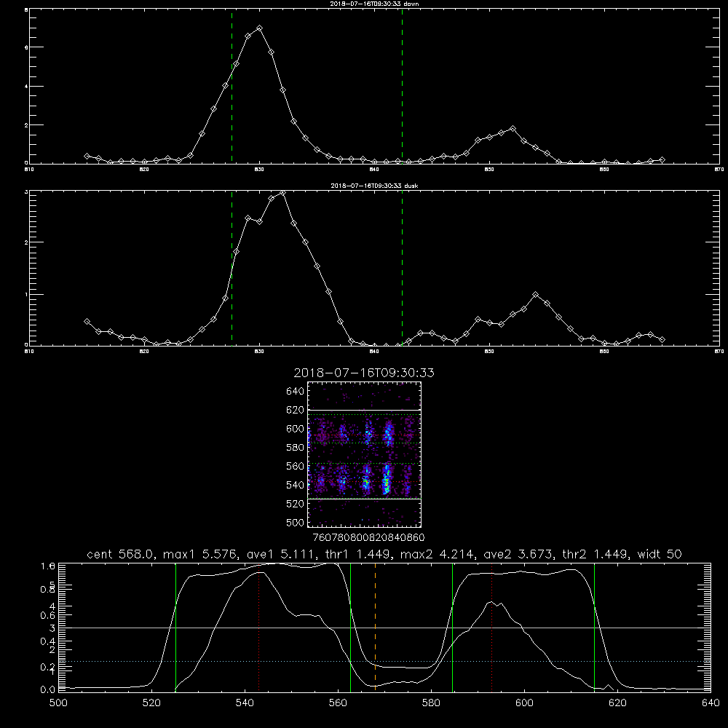This screenshot has width=728, height=728.
Task: Click the 640 label on spectrogram y-axis
Action: tap(296, 392)
